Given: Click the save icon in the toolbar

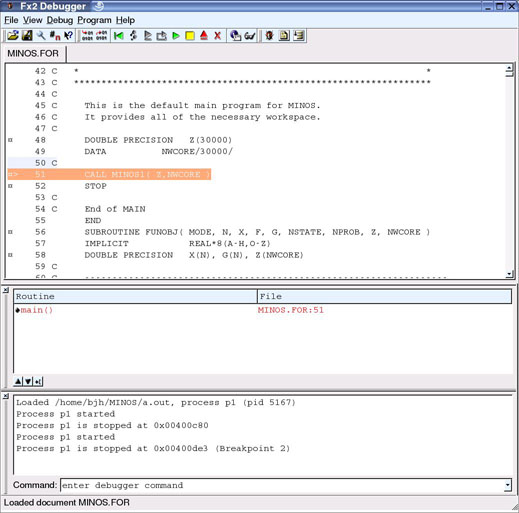Looking at the screenshot, I should (x=27, y=35).
